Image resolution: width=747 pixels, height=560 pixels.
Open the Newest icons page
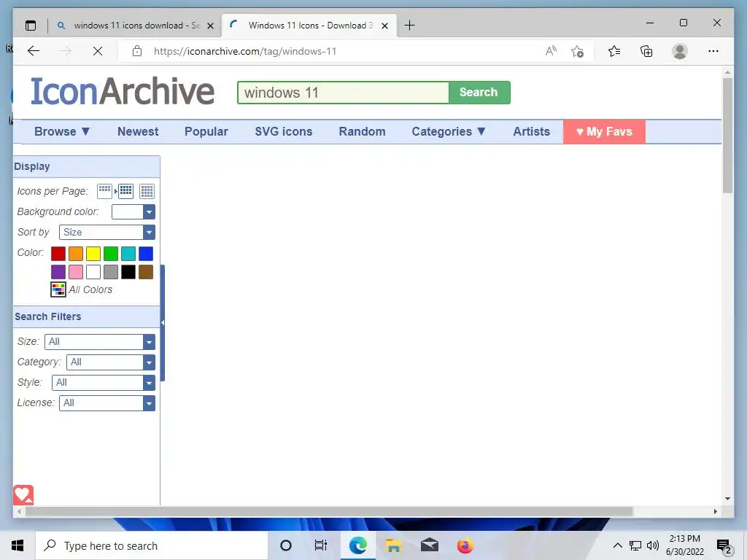click(138, 131)
